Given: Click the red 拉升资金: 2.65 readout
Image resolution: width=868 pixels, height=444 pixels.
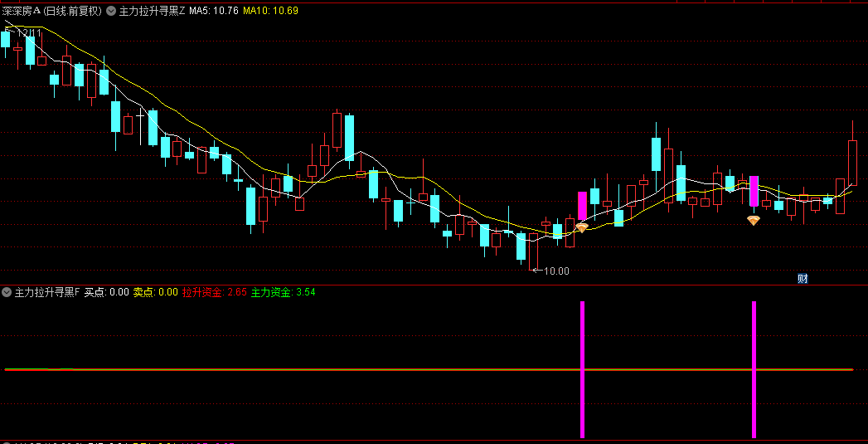Looking at the screenshot, I should pyautogui.click(x=214, y=291).
